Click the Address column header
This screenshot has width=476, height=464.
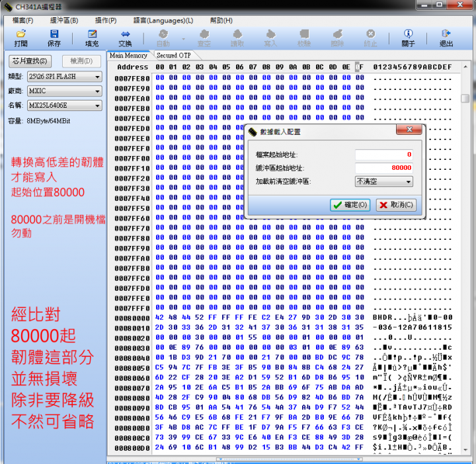pyautogui.click(x=133, y=67)
